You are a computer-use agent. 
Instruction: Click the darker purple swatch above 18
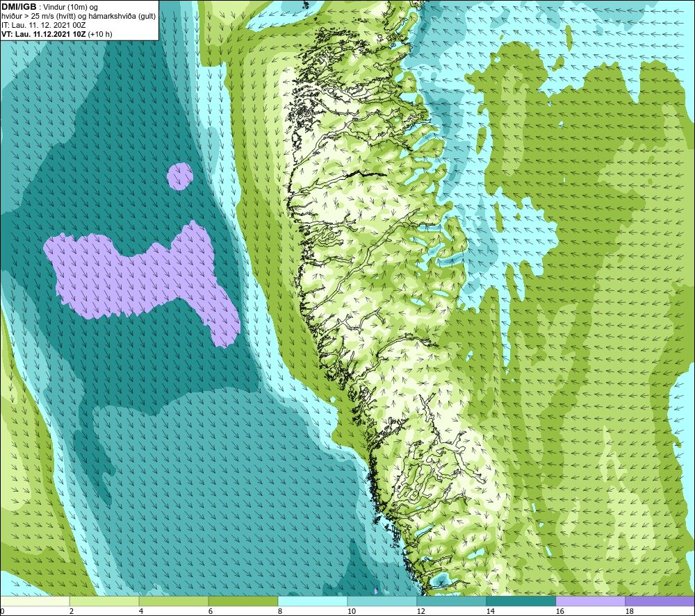[x=660, y=601]
